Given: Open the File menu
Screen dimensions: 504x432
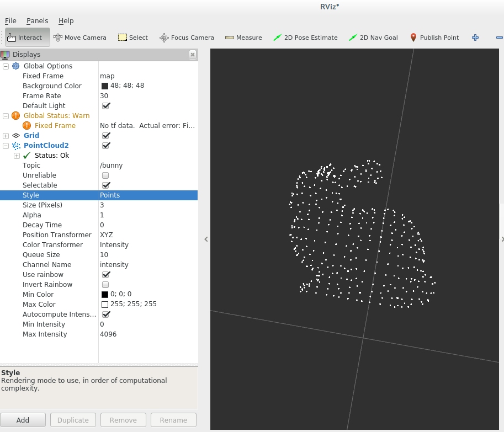Looking at the screenshot, I should tap(10, 20).
